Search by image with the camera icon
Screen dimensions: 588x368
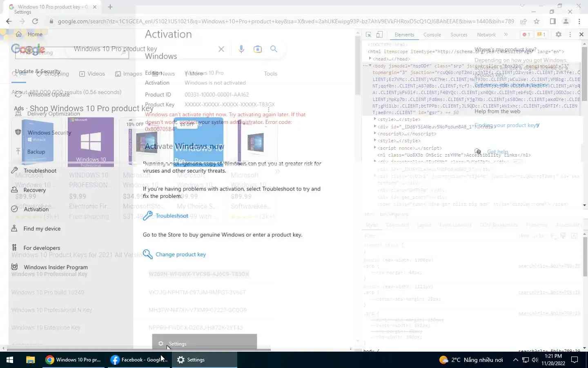click(258, 49)
